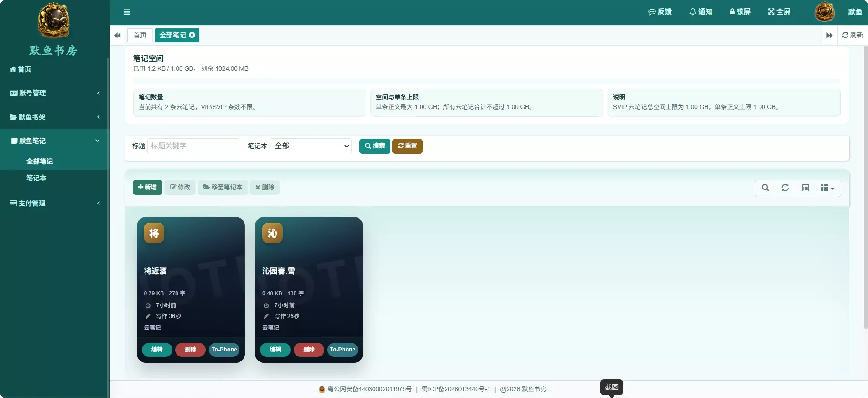868x398 pixels.
Task: Refresh the table with circular arrows icon
Action: [785, 188]
